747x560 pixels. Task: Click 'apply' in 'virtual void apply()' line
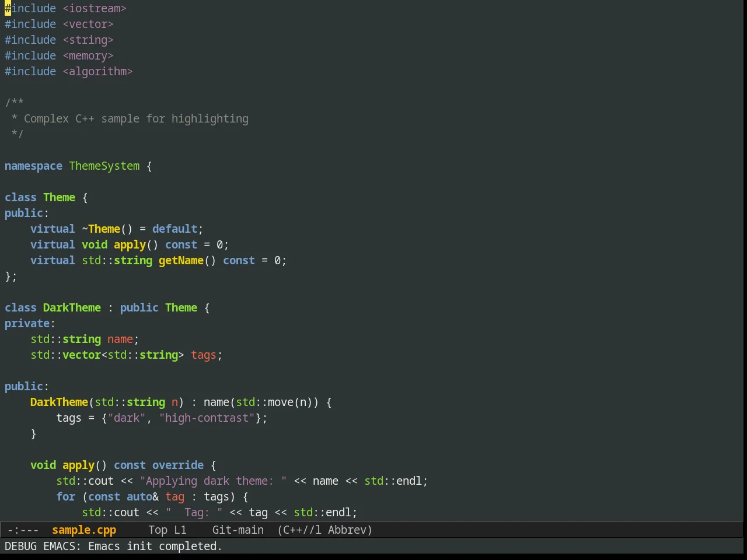(130, 244)
